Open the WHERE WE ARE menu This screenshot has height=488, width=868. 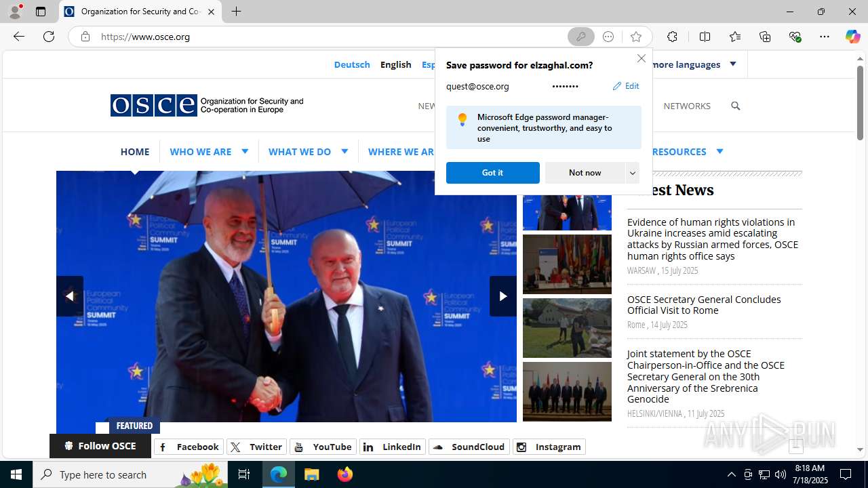(x=401, y=152)
